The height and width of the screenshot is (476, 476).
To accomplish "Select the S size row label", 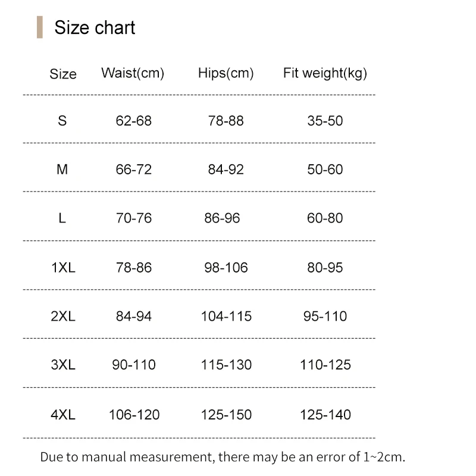I will click(62, 121).
